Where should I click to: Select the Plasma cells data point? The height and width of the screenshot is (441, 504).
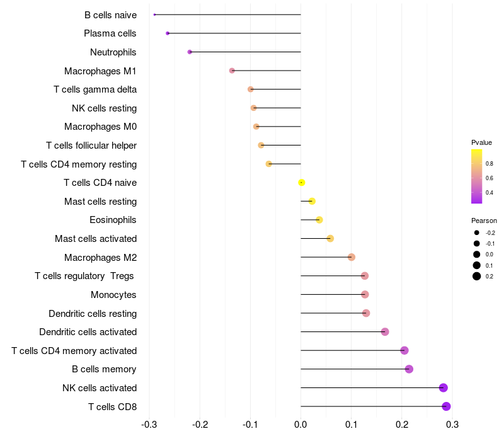click(x=168, y=33)
